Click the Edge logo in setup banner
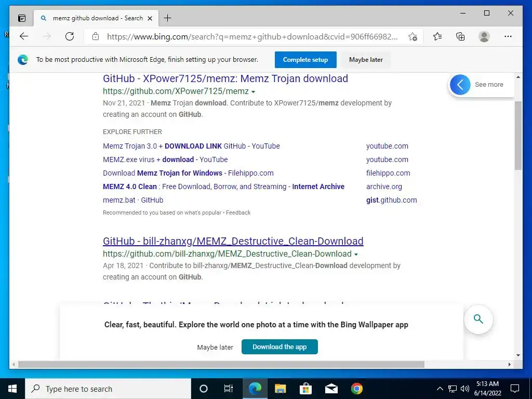 pos(23,60)
